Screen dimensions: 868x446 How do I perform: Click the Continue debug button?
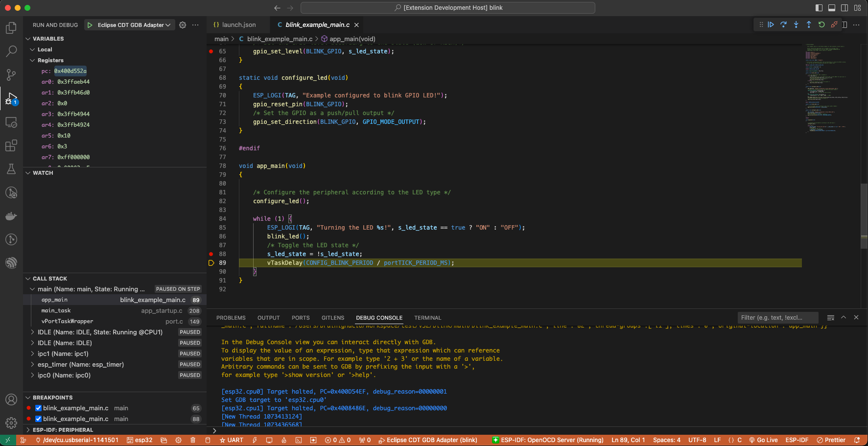[x=771, y=24]
